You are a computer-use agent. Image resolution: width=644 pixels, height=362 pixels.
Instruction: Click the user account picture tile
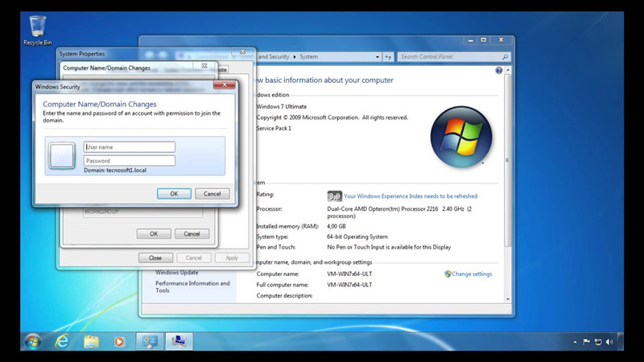[x=62, y=154]
